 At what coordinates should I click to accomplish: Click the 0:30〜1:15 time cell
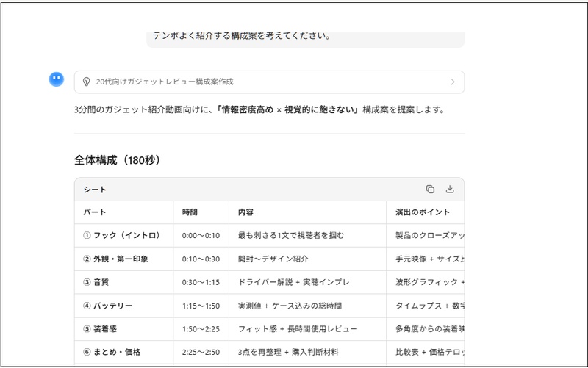201,282
